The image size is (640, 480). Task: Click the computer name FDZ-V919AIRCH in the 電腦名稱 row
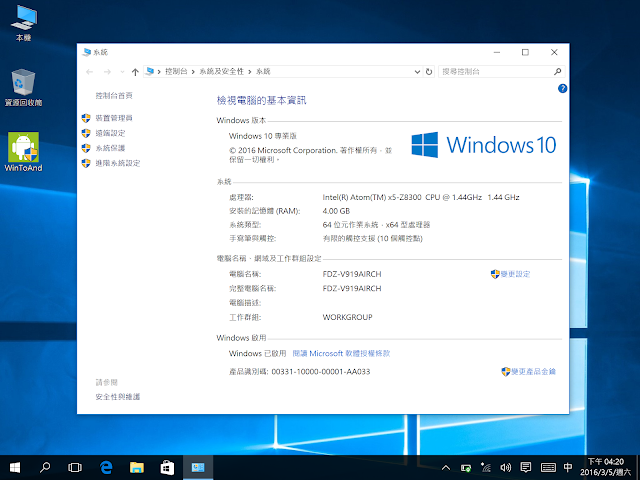(x=352, y=274)
